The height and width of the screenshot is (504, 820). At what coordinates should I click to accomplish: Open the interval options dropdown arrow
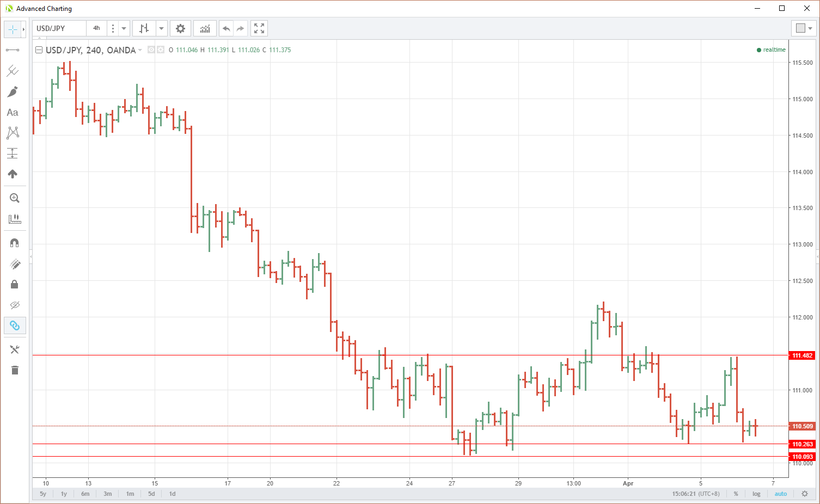(x=124, y=28)
